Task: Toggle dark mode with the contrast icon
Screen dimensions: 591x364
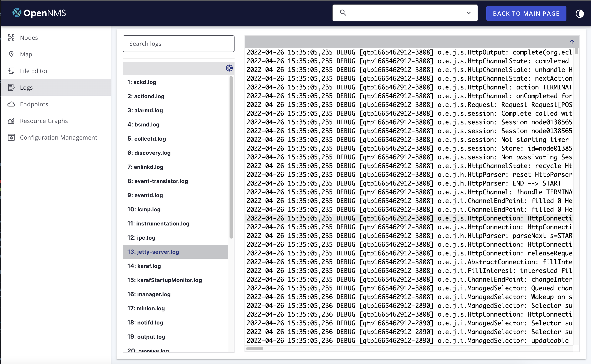Action: point(580,14)
